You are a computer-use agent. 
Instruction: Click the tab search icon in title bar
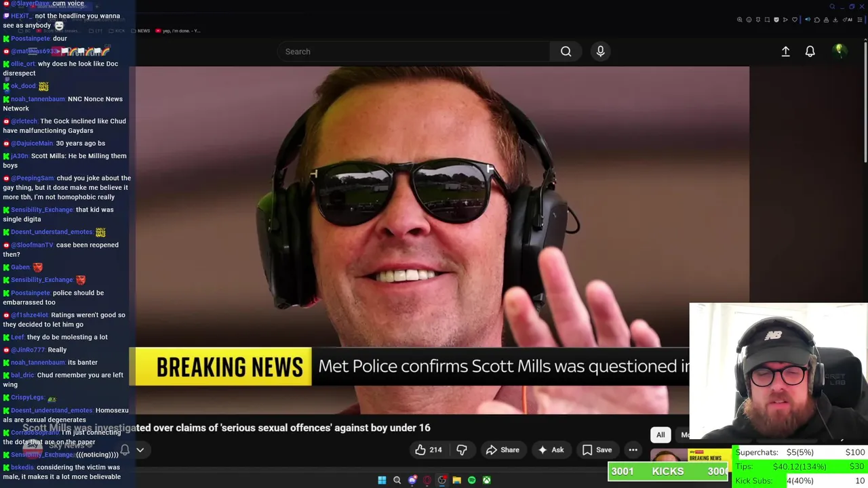[832, 7]
